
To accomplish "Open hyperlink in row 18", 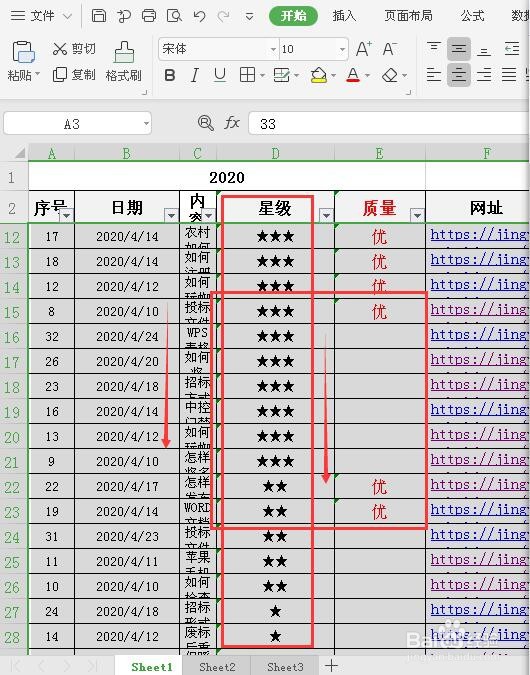I will coord(480,385).
